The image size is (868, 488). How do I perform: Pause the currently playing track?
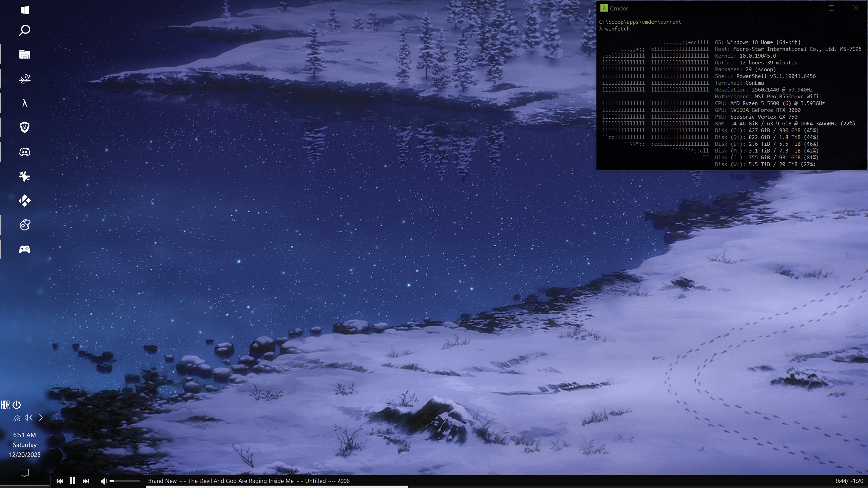click(73, 481)
